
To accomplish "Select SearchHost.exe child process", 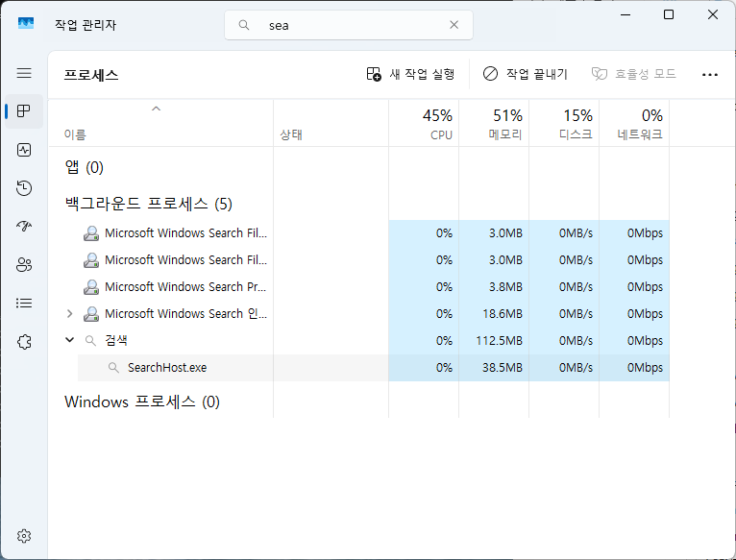I will (x=373, y=368).
